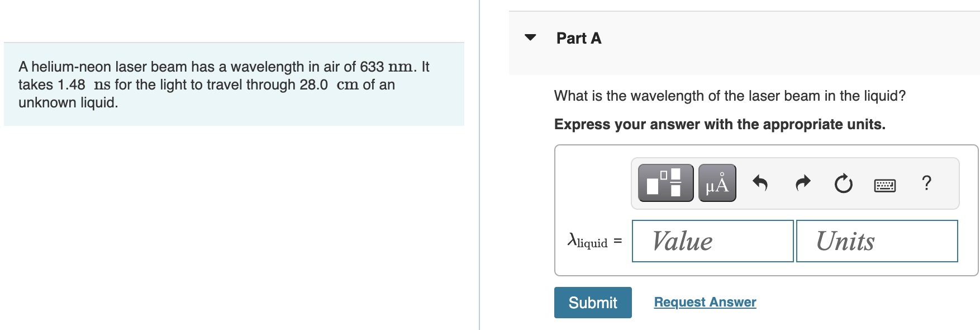Click the Part A heading label
980x330 pixels.
(x=578, y=38)
